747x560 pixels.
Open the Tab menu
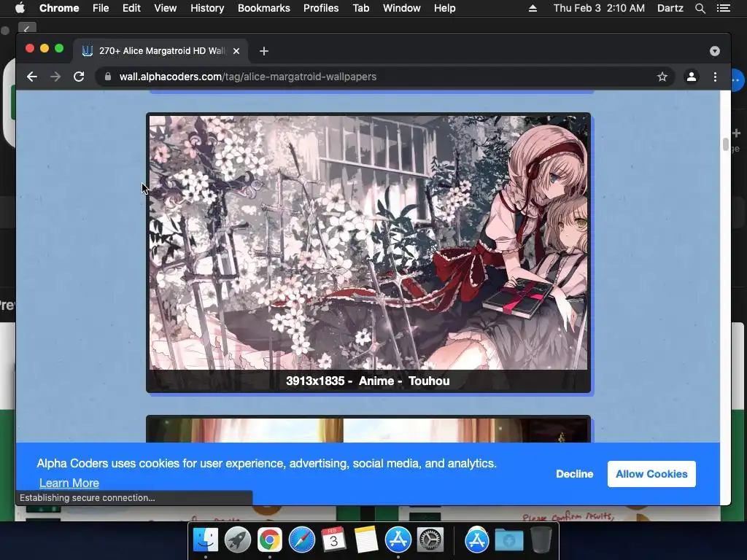click(x=360, y=8)
